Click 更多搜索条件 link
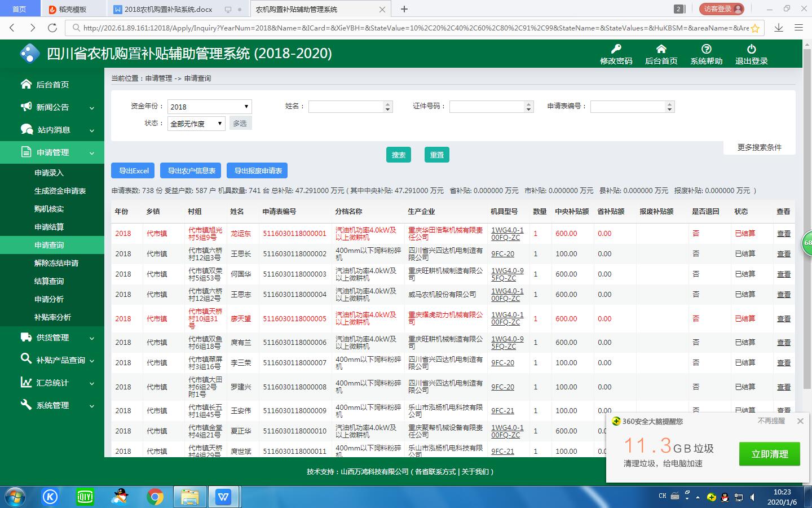 (759, 147)
